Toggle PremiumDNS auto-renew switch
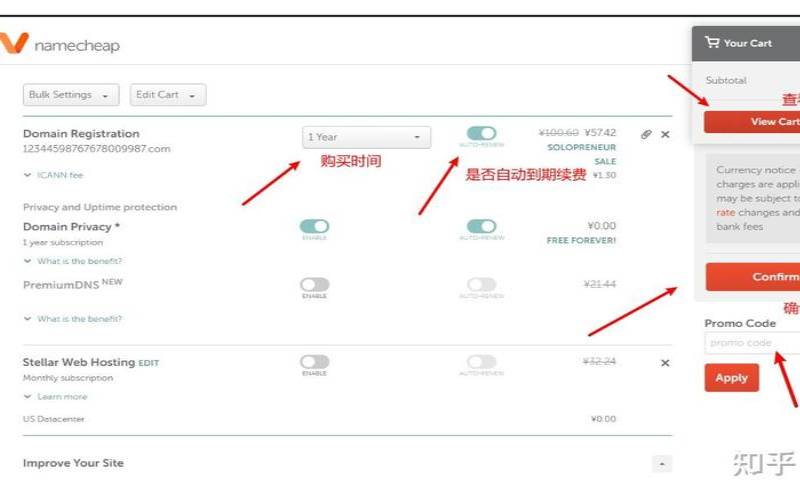800x500 pixels. point(481,284)
